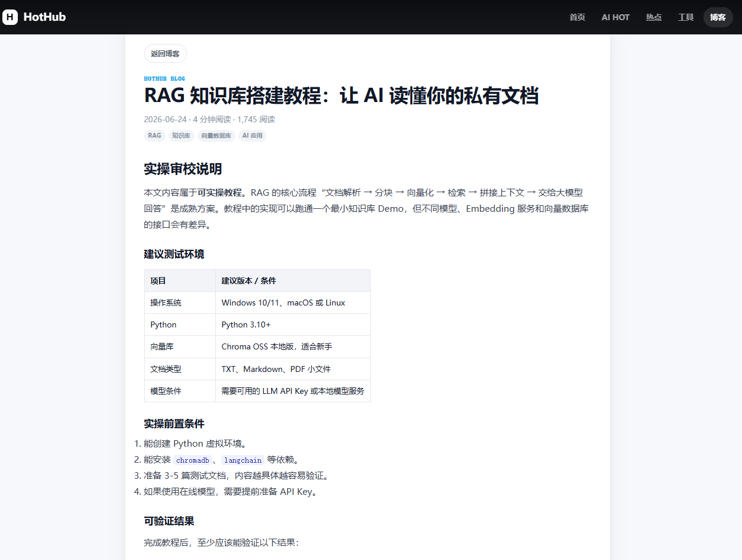The image size is (742, 560).
Task: Open the 首页 nav item
Action: pyautogui.click(x=577, y=17)
